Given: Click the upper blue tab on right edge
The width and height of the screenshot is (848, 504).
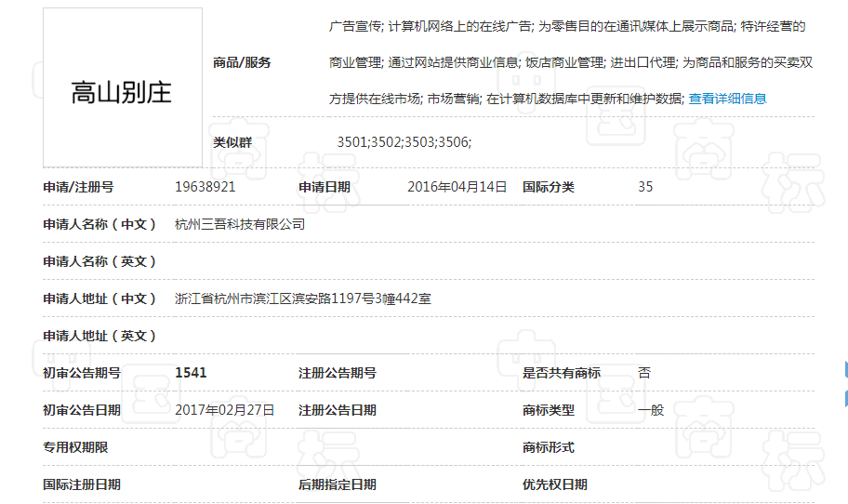Looking at the screenshot, I should click(845, 369).
